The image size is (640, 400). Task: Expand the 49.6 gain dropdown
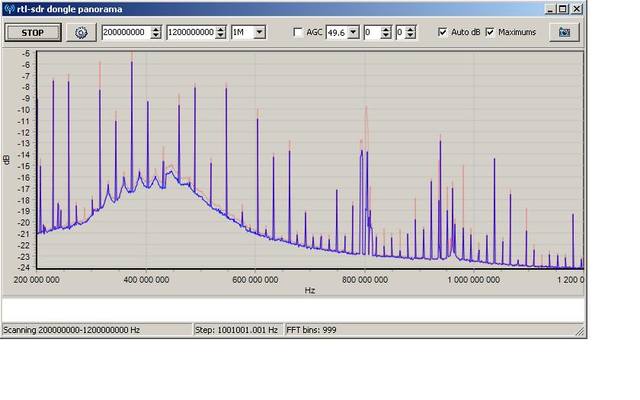click(x=354, y=32)
